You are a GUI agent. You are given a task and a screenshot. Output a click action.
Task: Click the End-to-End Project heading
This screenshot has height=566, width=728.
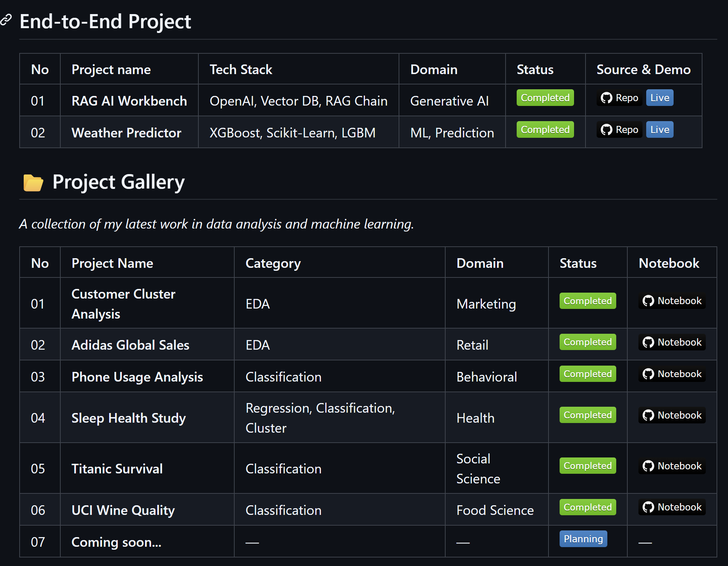pos(105,21)
